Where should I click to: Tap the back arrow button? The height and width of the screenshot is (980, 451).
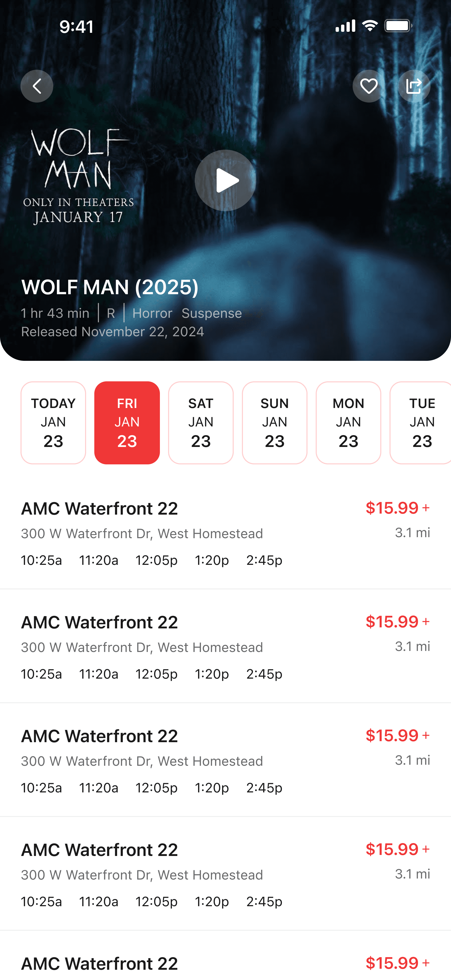[37, 86]
